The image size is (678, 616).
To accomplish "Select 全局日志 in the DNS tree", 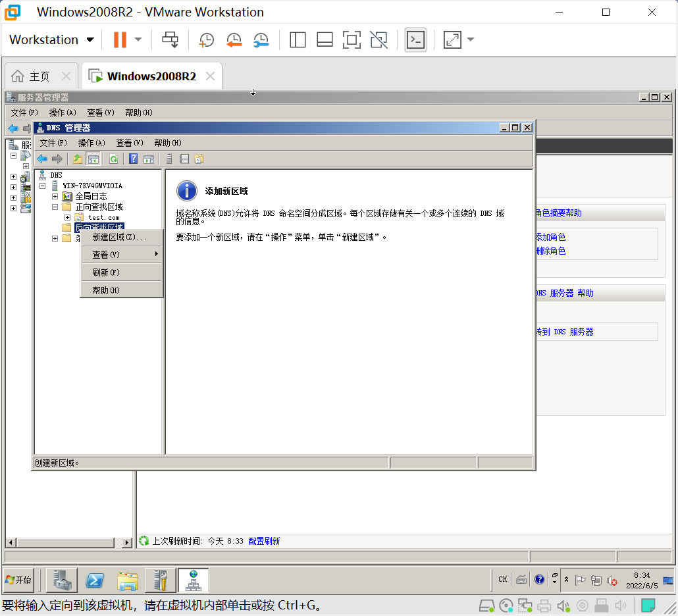I will (91, 196).
